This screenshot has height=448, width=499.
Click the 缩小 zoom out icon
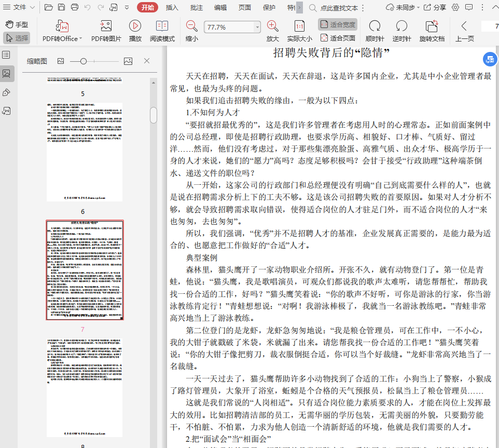click(x=191, y=31)
